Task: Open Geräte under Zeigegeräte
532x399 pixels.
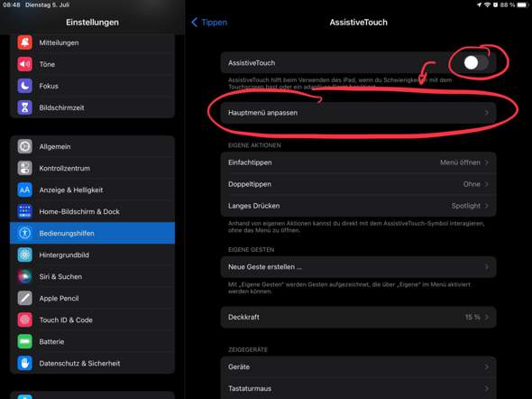Action: coord(358,367)
